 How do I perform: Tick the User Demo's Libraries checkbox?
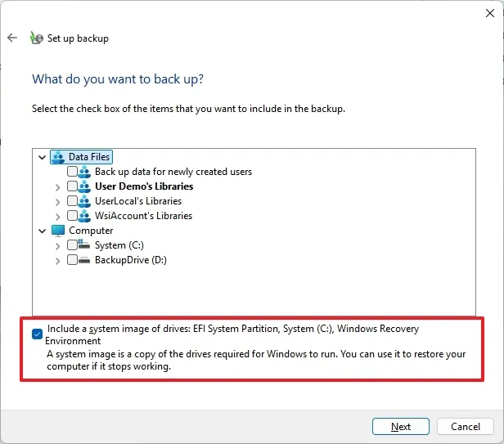(72, 186)
